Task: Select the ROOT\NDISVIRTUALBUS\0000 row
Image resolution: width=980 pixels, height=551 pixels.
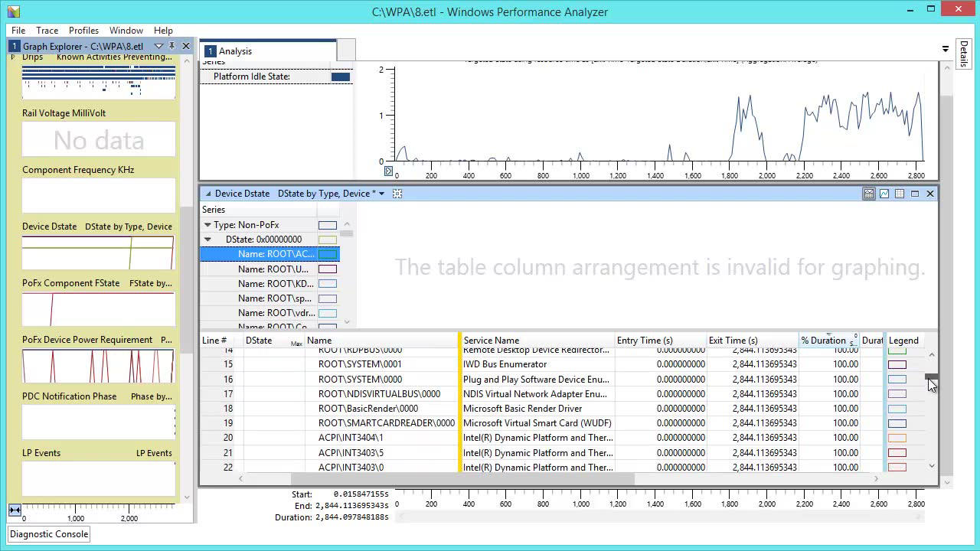Action: [x=563, y=394]
